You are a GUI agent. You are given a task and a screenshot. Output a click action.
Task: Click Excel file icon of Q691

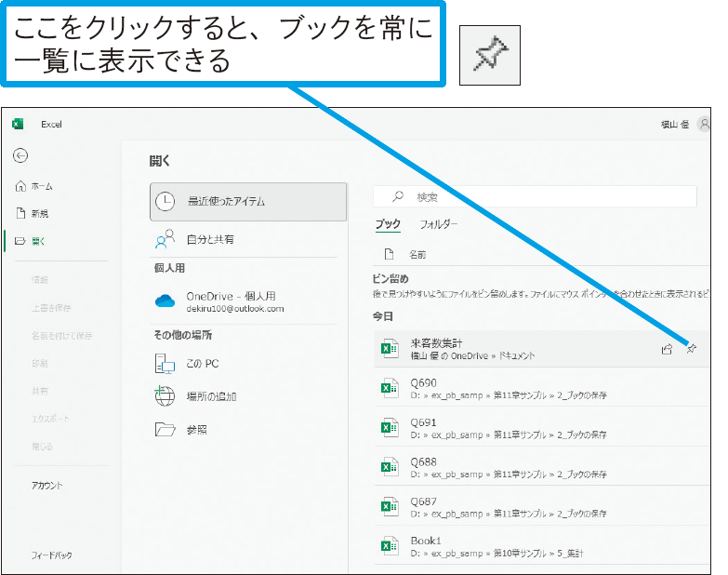(389, 427)
